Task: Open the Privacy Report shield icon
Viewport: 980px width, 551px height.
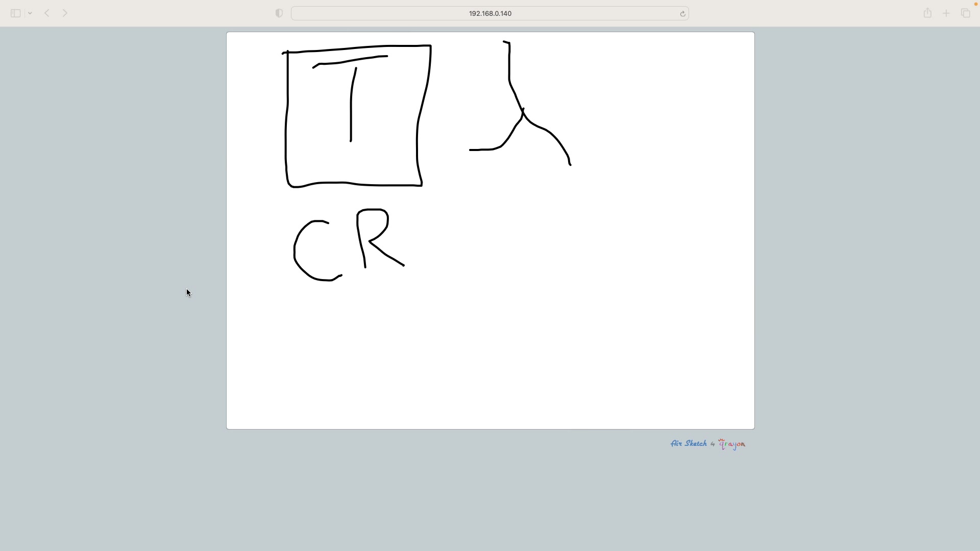Action: click(279, 13)
